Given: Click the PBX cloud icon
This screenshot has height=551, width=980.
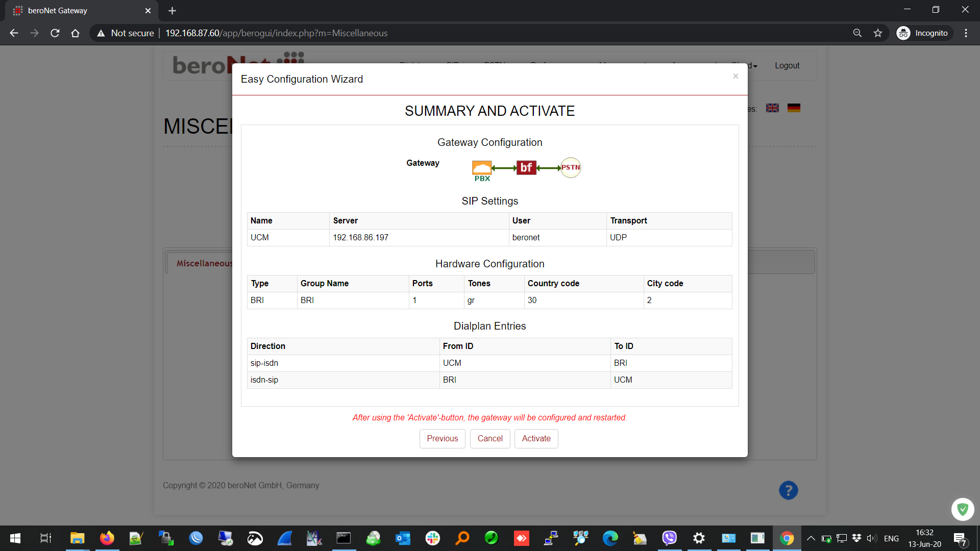Looking at the screenshot, I should point(482,168).
